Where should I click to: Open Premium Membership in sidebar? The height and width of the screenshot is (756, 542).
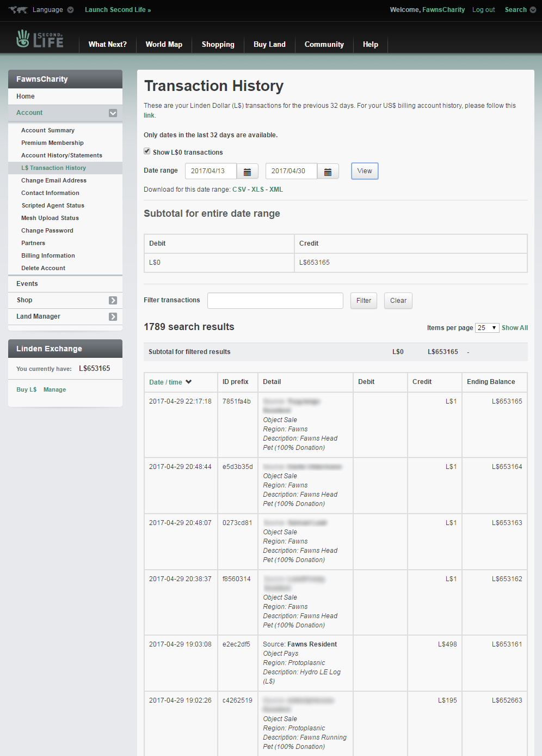52,143
